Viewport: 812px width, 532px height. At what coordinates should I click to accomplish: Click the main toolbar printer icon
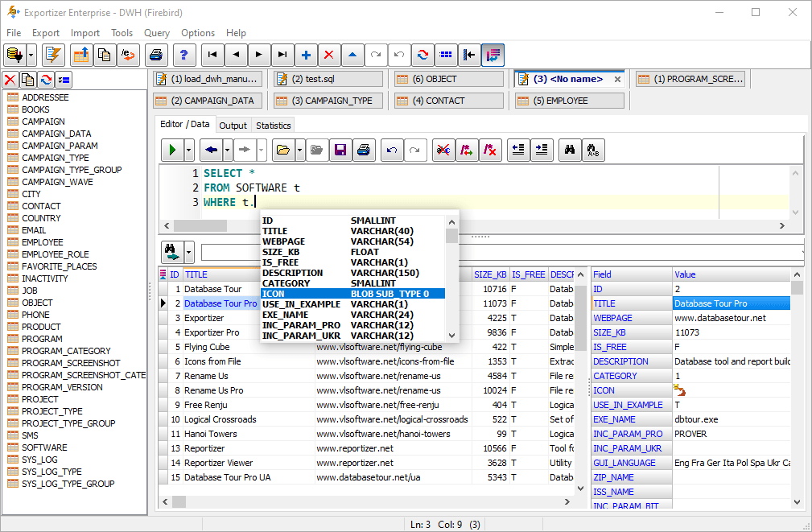point(156,55)
